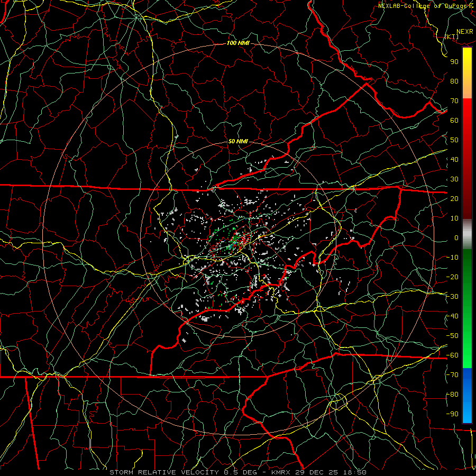This screenshot has width=476, height=476.
Task: Click the -40 knot scale label
Action: coord(452,316)
